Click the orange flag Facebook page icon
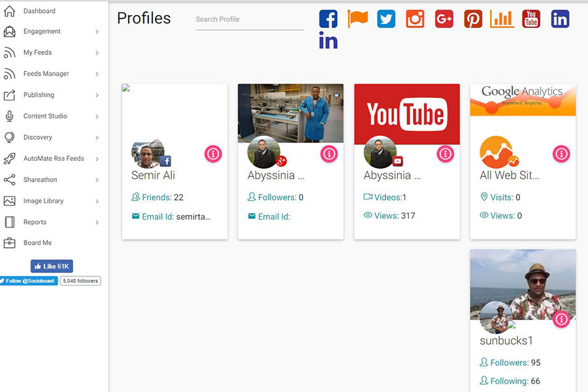The height and width of the screenshot is (392, 588). (x=357, y=18)
